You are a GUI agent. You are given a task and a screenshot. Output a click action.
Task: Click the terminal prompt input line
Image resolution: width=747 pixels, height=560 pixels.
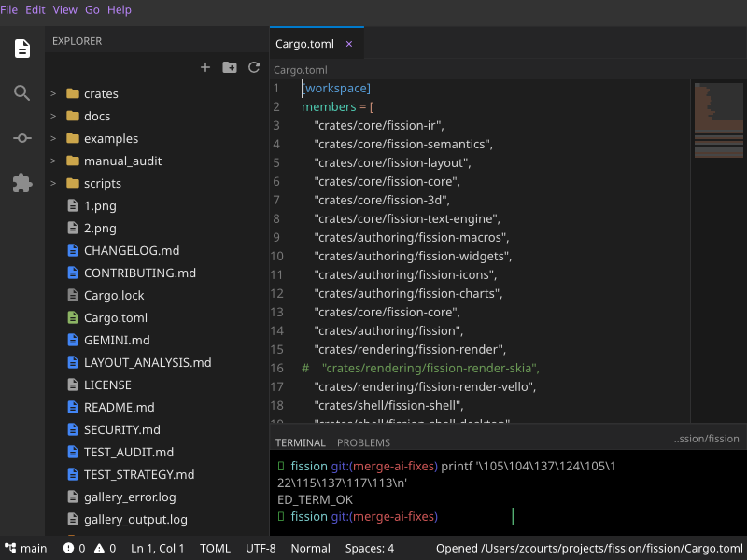[x=508, y=517]
